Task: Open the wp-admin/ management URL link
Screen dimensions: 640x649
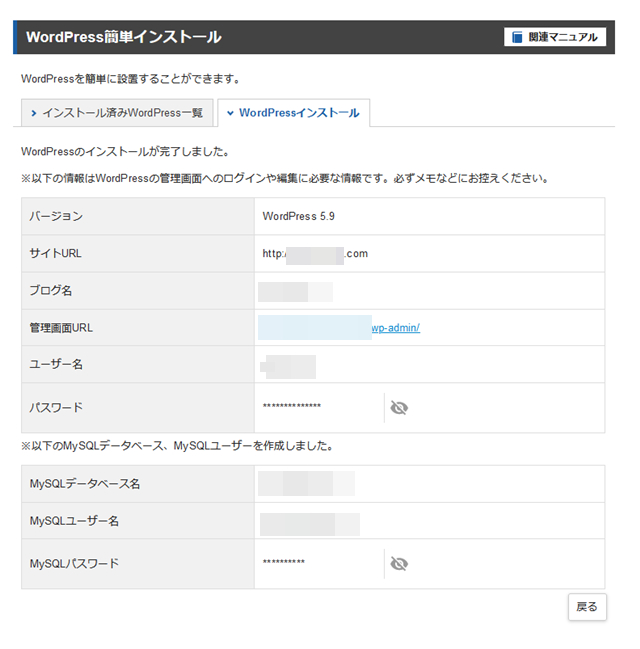Action: click(x=396, y=328)
